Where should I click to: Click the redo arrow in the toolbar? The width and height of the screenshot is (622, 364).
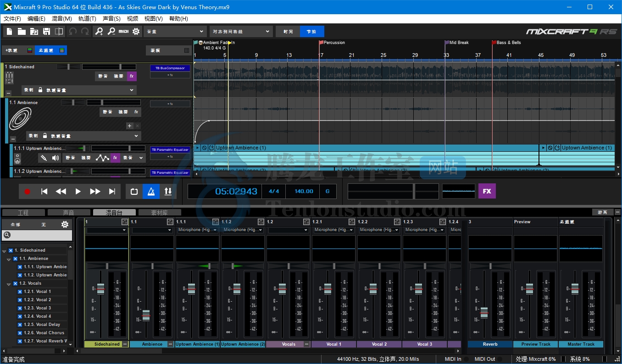(x=85, y=31)
